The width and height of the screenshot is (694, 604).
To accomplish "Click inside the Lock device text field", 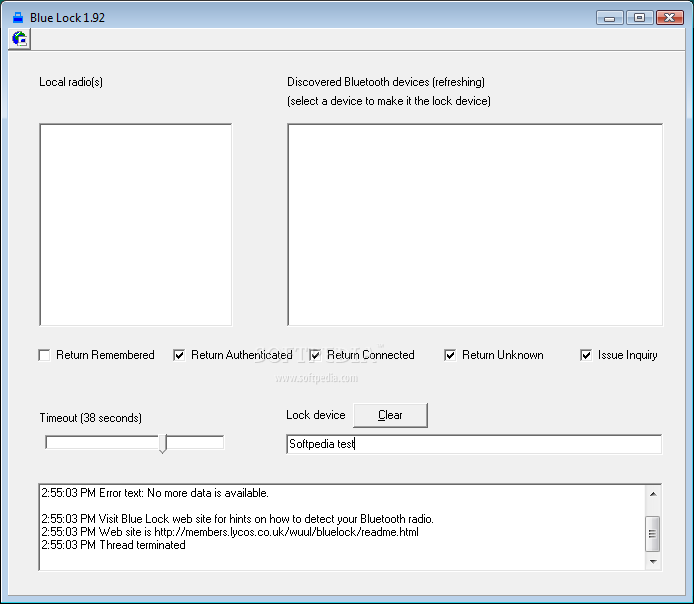I will (x=474, y=444).
